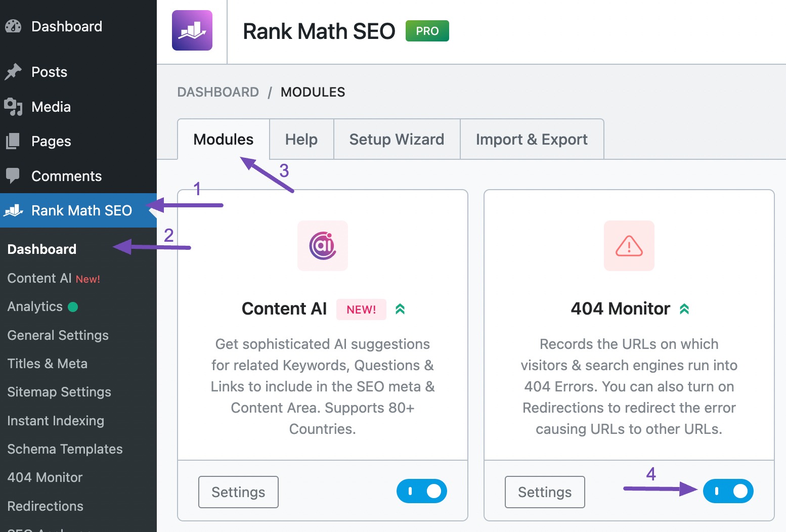Collapse the Content AI module card

click(x=400, y=308)
